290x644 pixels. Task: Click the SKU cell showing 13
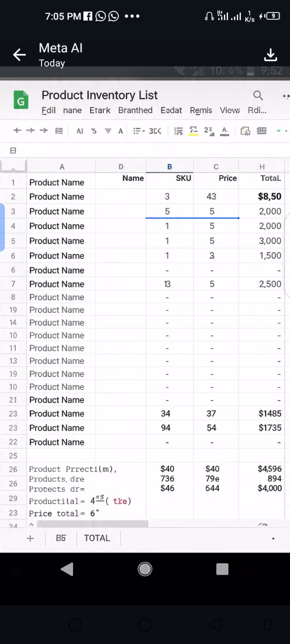(x=170, y=284)
